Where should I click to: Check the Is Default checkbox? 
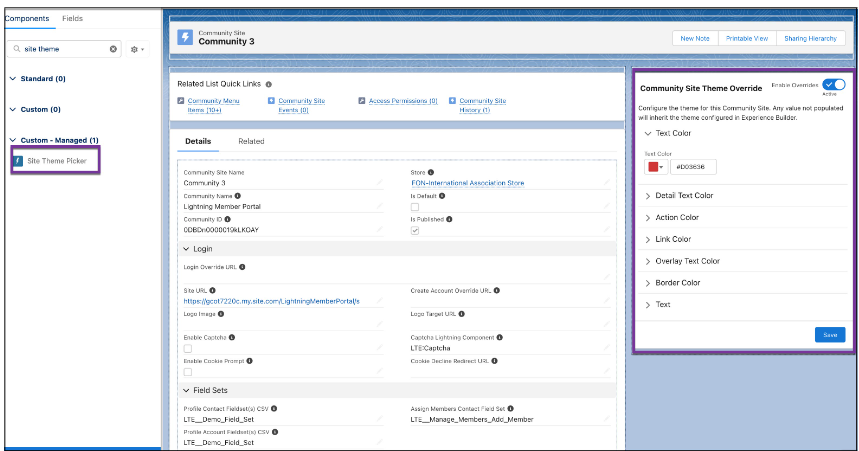[415, 207]
